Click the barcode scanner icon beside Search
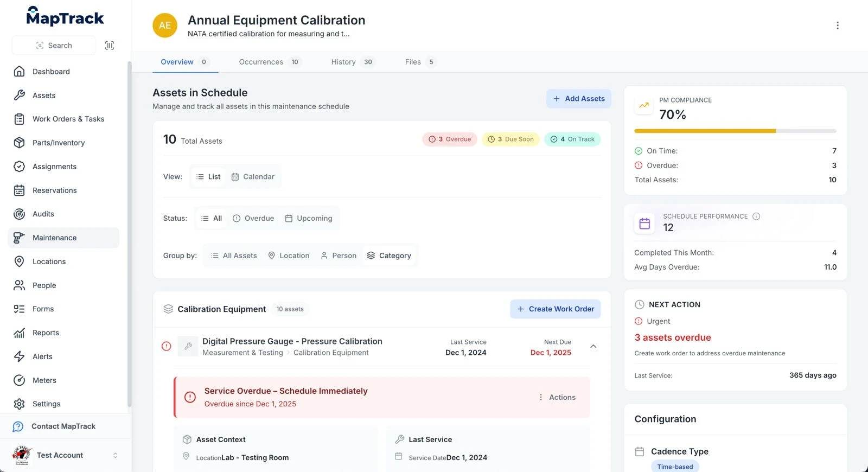 [x=110, y=46]
